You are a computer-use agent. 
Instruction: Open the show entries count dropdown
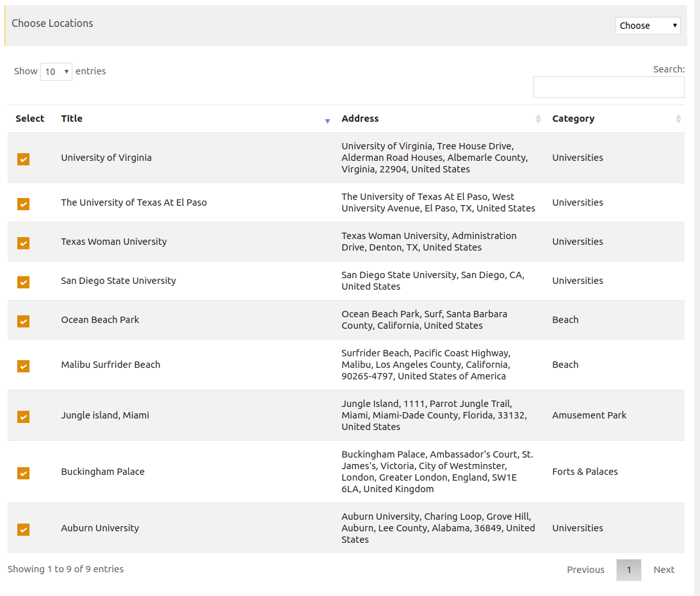(x=56, y=72)
